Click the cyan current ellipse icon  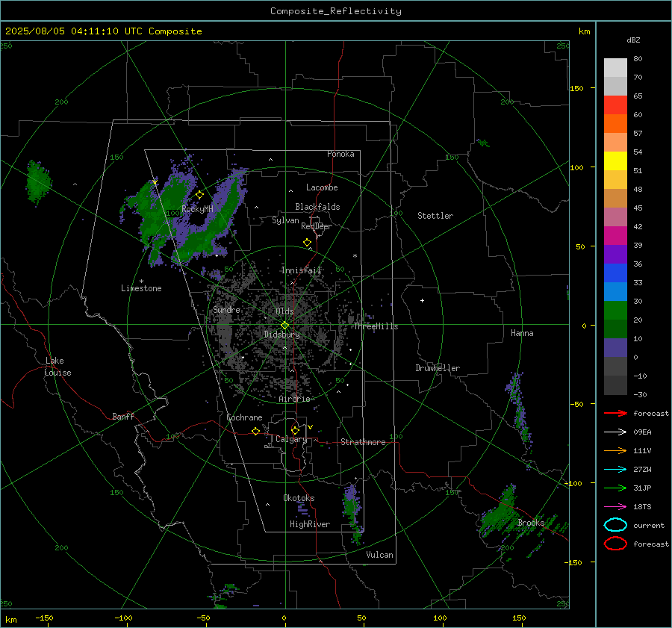pyautogui.click(x=615, y=525)
